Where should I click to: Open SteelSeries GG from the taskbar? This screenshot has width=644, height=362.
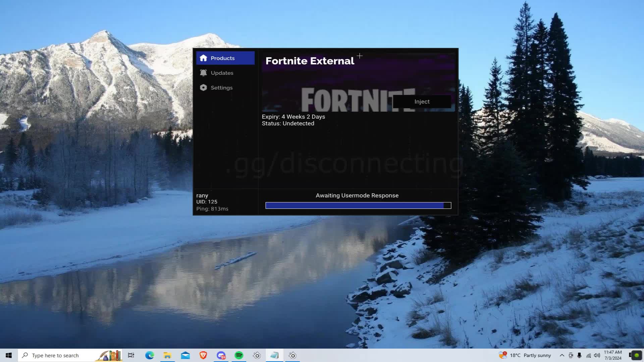257,355
